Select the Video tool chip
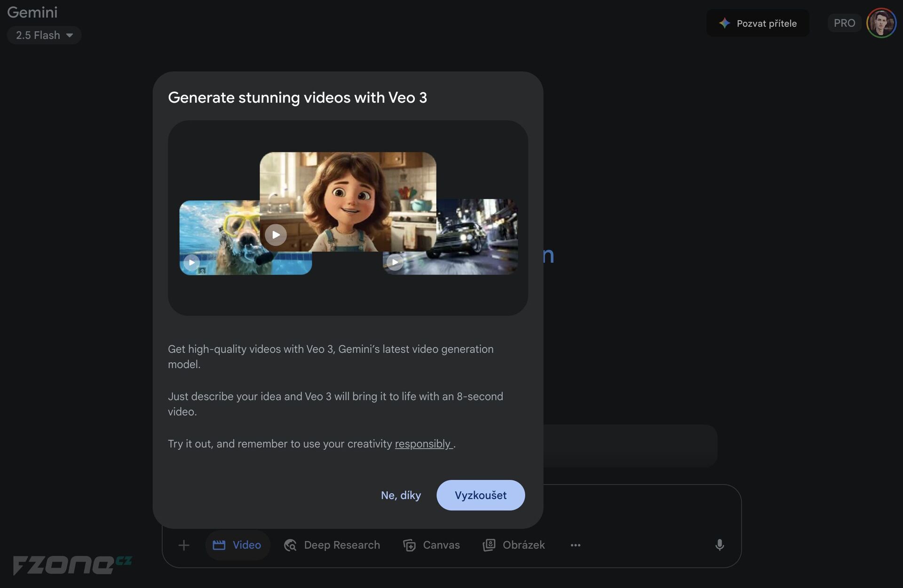The height and width of the screenshot is (588, 903). coord(238,545)
